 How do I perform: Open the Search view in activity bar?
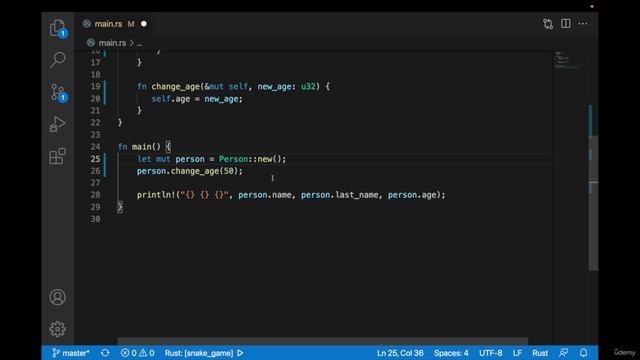(58, 60)
